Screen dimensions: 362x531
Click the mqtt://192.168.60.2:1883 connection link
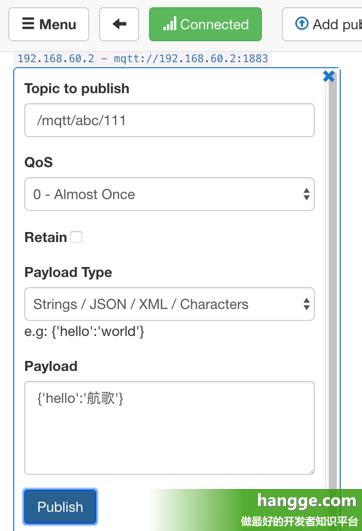(x=191, y=58)
